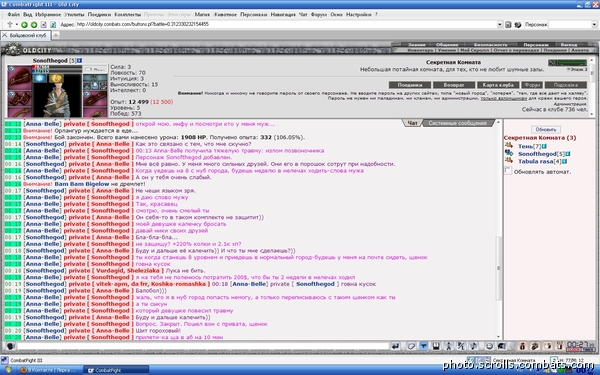Screen dimensions: 600x375
Task: Click the snowflake item slot on character
Action: click(x=40, y=78)
